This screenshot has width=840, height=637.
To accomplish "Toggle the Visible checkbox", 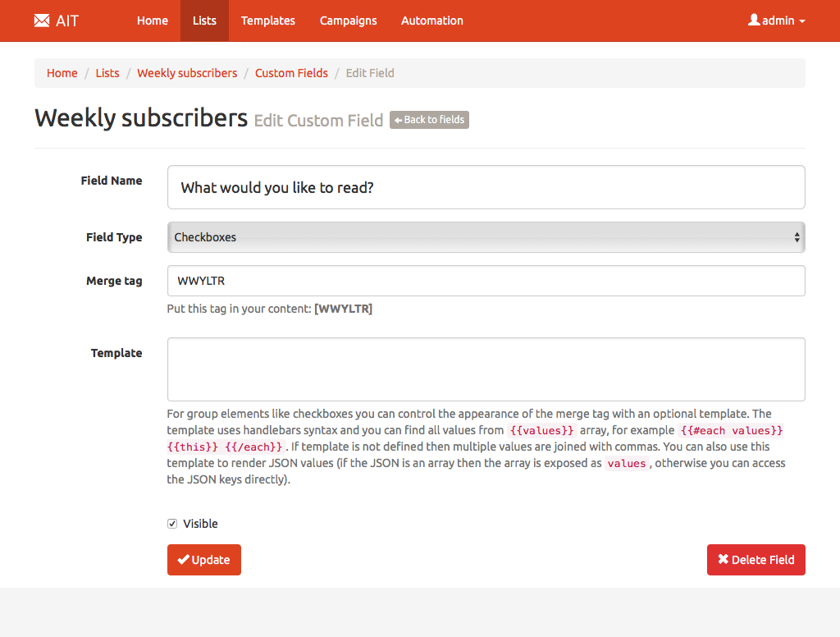I will point(172,524).
